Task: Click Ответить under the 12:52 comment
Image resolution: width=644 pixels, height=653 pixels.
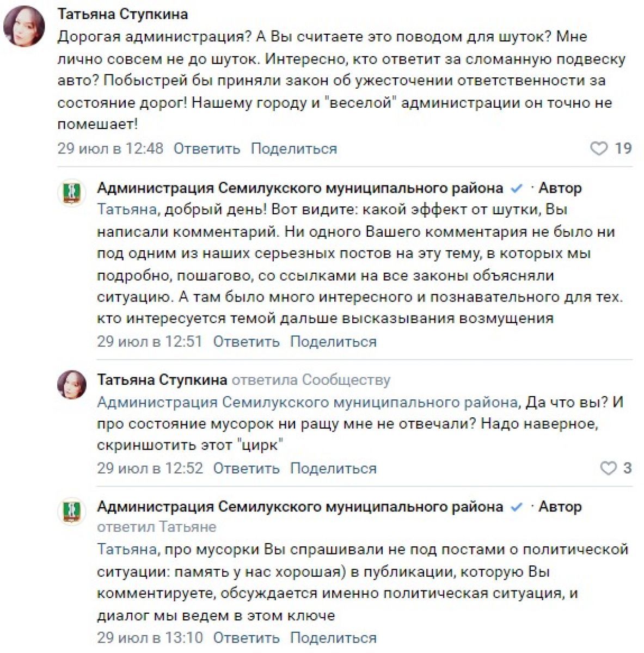Action: (x=246, y=468)
